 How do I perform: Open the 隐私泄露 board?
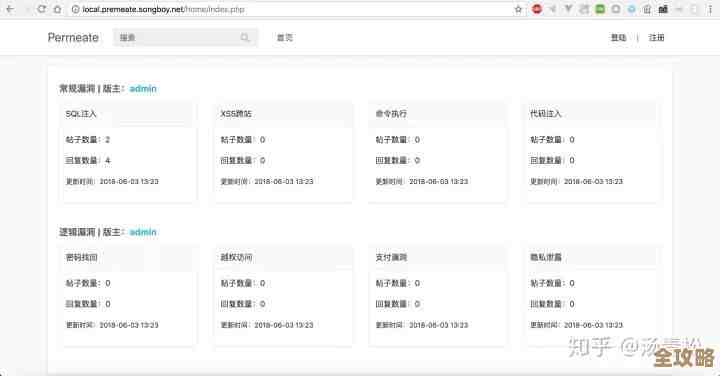point(546,258)
